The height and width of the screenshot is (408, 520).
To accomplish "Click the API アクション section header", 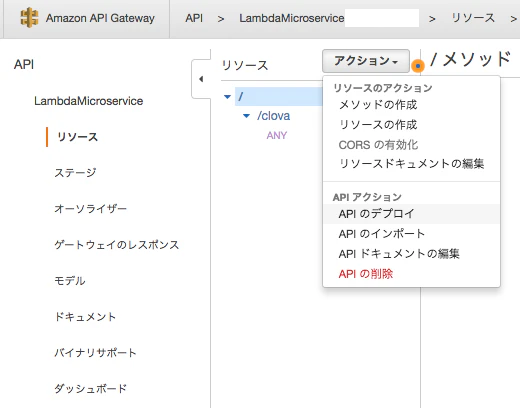I will click(x=367, y=197).
